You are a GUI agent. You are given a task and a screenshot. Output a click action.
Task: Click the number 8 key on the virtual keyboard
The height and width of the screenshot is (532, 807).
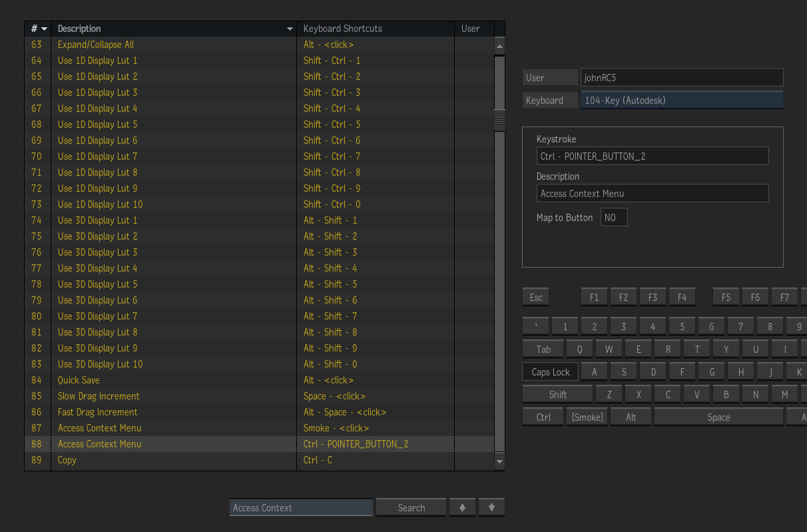(x=770, y=326)
